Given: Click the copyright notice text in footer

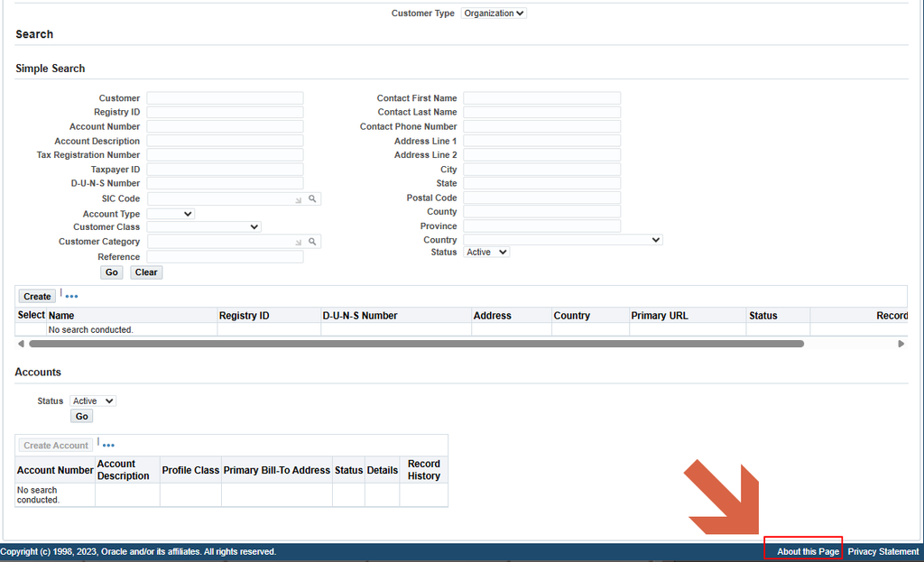Looking at the screenshot, I should coord(138,552).
